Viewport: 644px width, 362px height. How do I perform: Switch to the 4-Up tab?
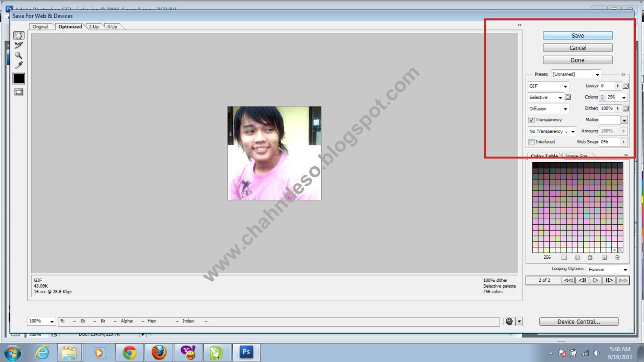pyautogui.click(x=112, y=27)
